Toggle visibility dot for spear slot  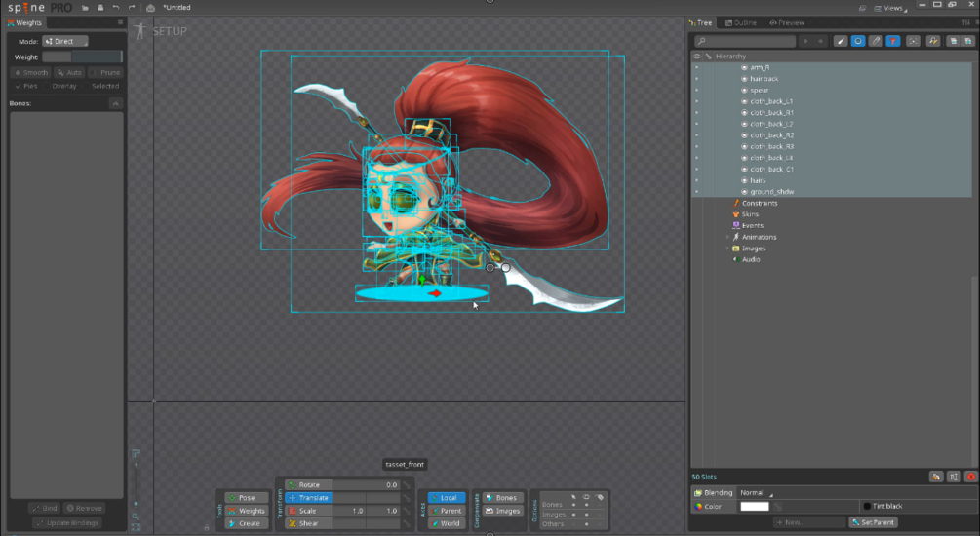[697, 90]
